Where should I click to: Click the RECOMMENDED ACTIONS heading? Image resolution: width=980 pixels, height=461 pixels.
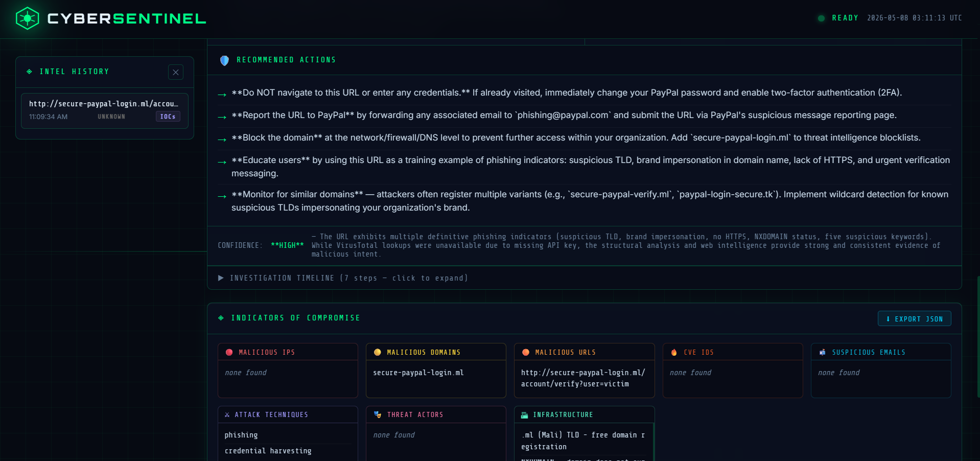pos(286,60)
